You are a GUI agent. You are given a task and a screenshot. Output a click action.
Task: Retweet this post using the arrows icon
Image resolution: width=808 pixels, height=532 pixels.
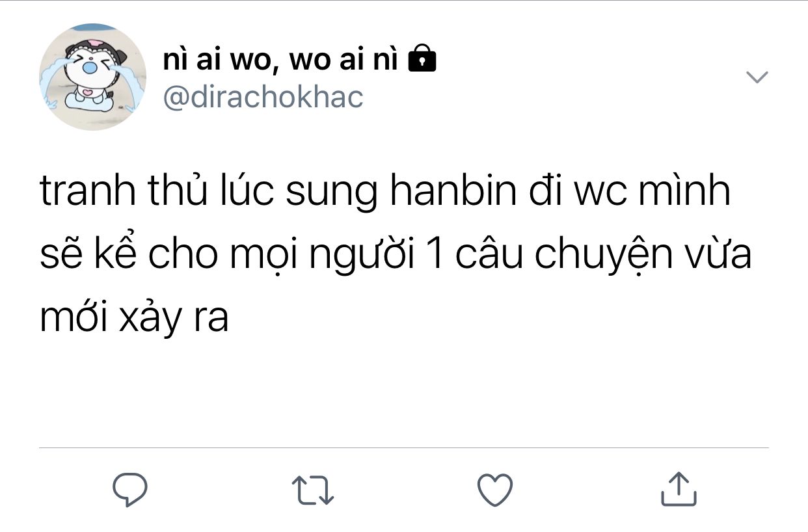pos(313,490)
